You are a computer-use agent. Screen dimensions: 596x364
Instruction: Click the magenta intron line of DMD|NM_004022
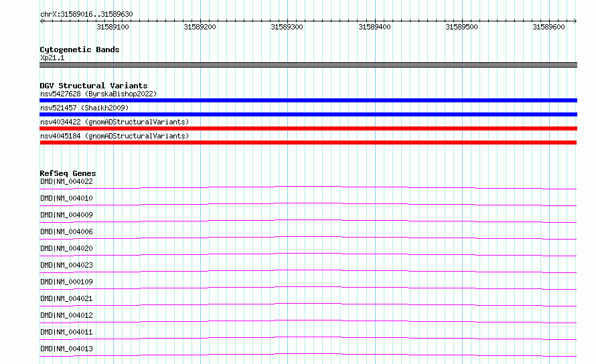[308, 186]
